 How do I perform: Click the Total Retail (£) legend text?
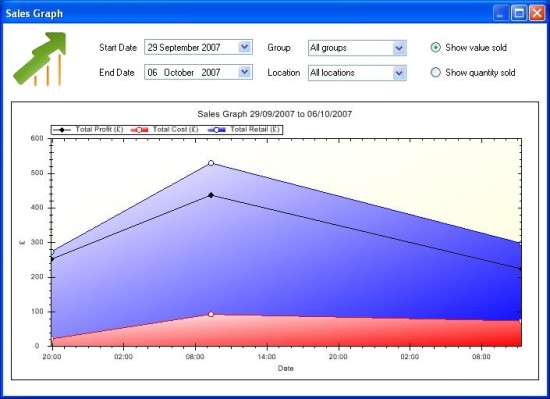click(255, 129)
